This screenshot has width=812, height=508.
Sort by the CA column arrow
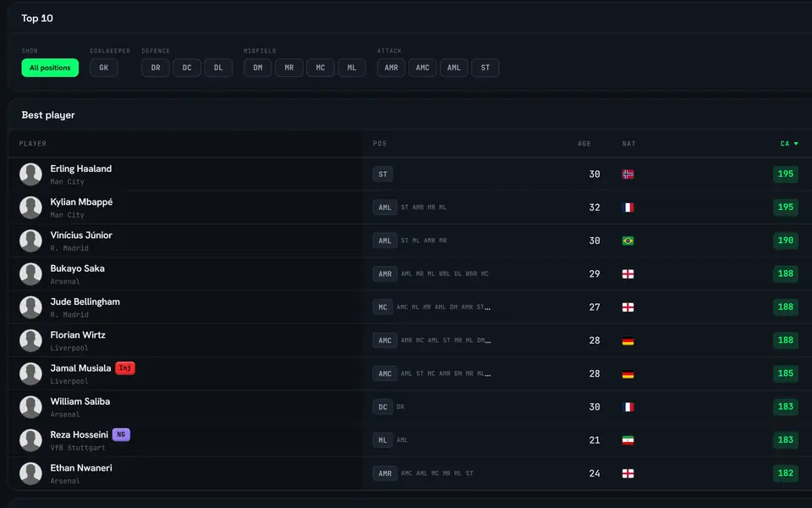[x=796, y=144]
